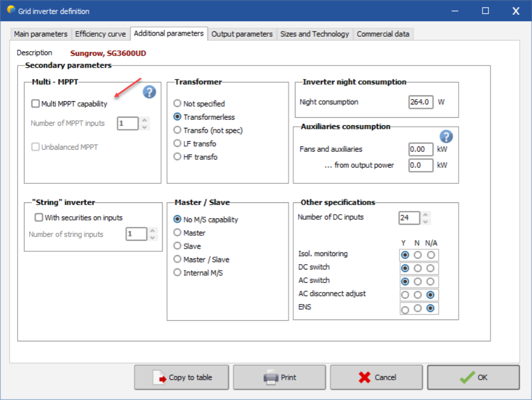Choose Master / Slave radio option
Viewport: 532px width, 400px height.
178,259
